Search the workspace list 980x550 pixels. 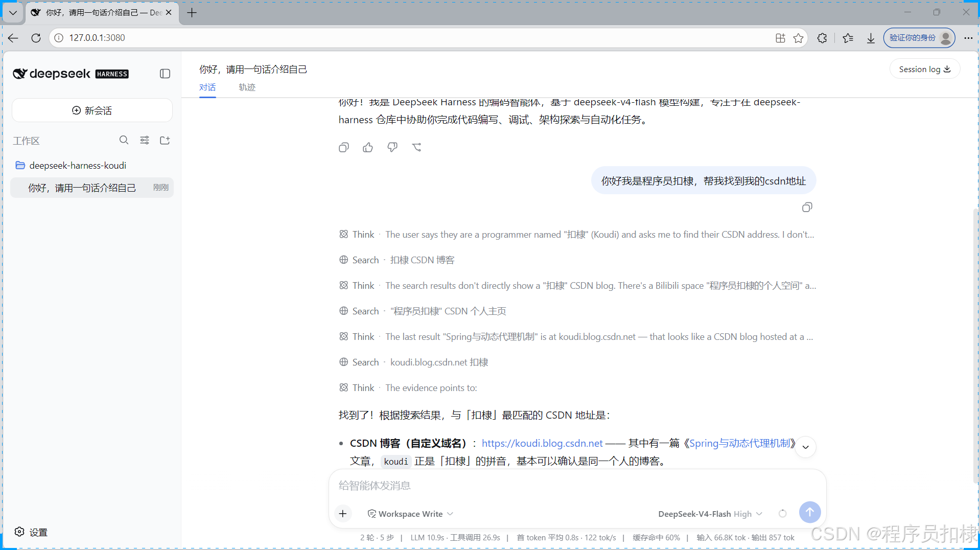pyautogui.click(x=124, y=140)
